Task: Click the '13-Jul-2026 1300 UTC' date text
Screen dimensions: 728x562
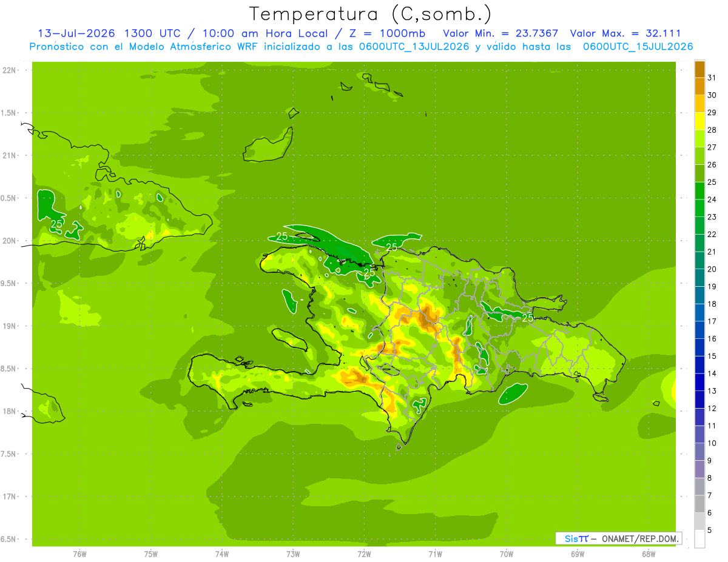Action: click(x=109, y=33)
